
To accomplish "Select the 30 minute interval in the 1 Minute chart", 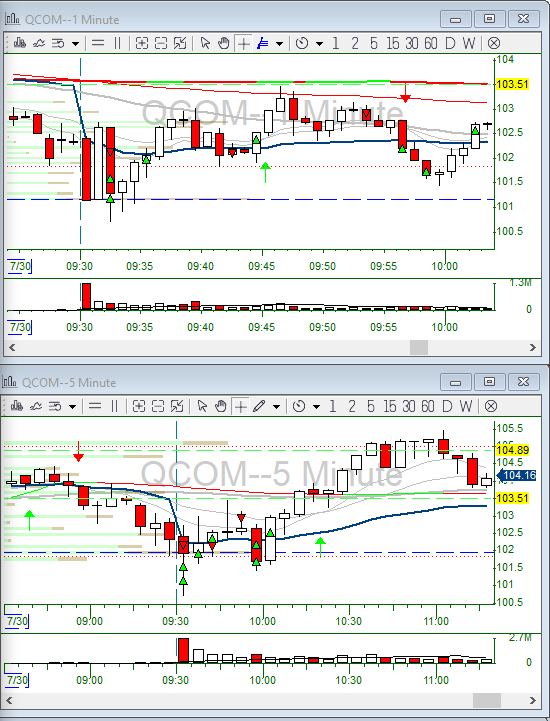I will (412, 43).
